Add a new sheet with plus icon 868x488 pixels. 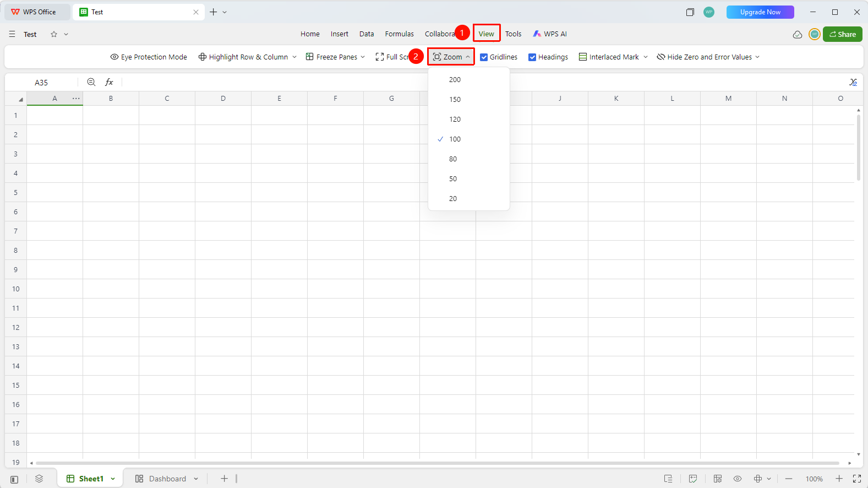tap(224, 479)
